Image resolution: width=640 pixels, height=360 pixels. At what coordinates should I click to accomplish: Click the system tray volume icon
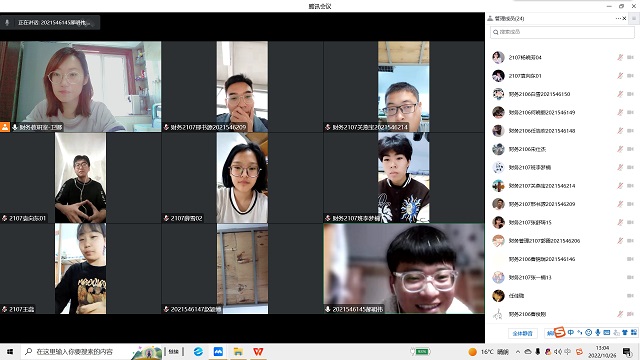[x=558, y=351]
